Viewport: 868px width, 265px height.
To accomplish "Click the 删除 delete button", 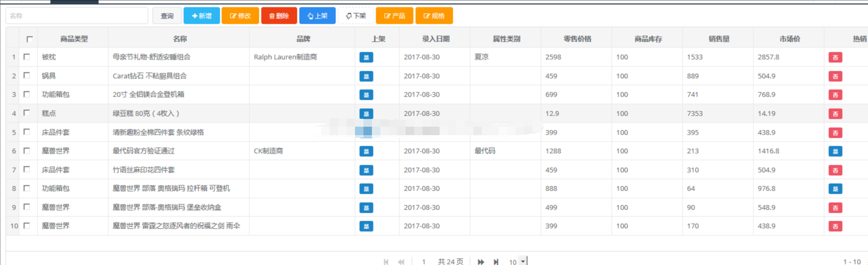I will click(x=279, y=16).
